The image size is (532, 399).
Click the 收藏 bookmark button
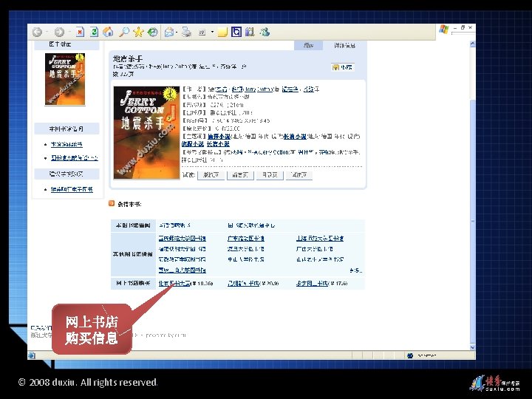tap(343, 67)
